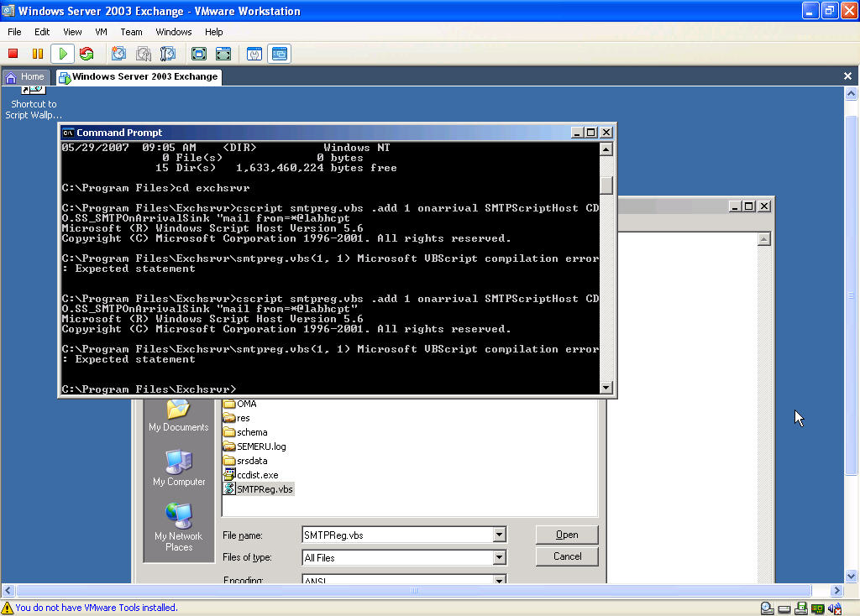860x616 pixels.
Task: Open the Windows menu
Action: click(x=173, y=32)
